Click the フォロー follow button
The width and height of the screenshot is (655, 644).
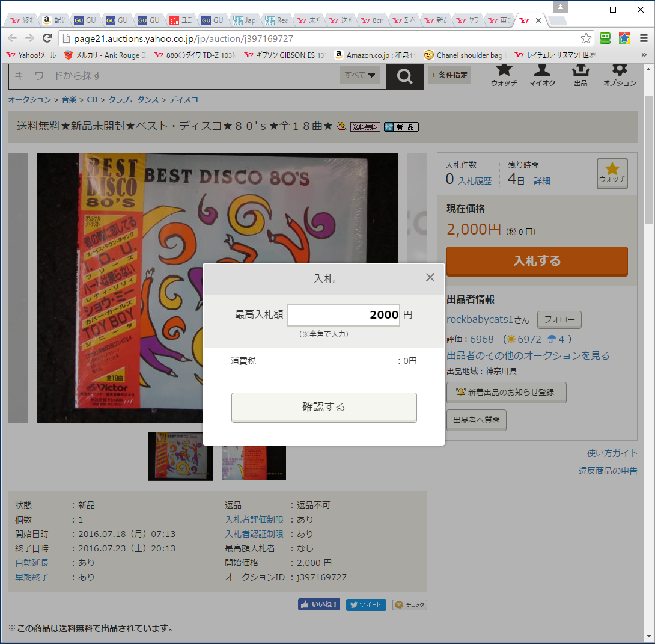point(559,320)
